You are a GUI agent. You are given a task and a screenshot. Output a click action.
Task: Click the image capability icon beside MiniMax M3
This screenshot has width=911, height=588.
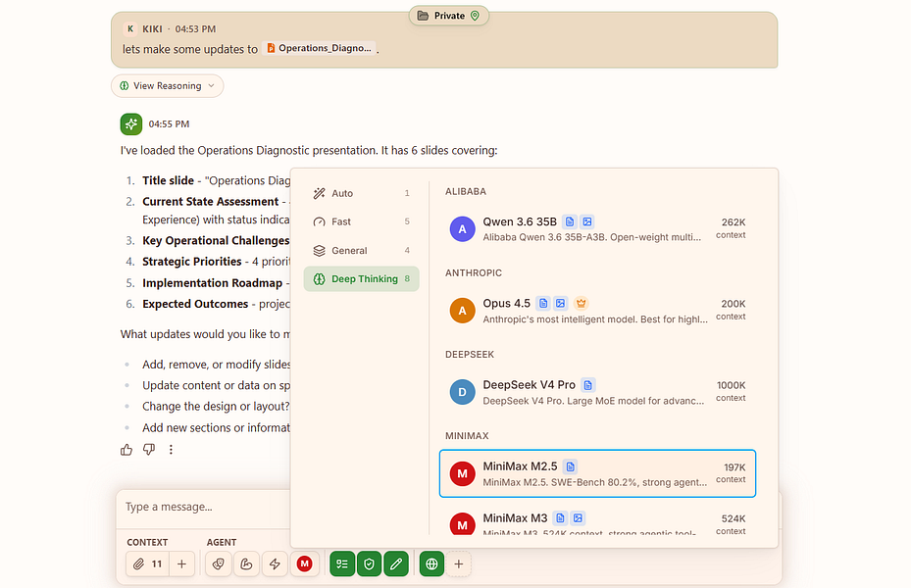click(x=579, y=517)
